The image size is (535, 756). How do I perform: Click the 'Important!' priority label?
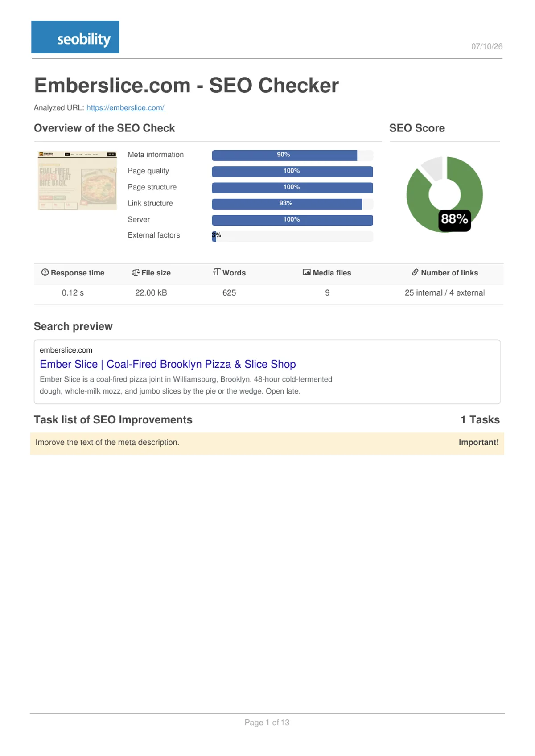coord(479,442)
